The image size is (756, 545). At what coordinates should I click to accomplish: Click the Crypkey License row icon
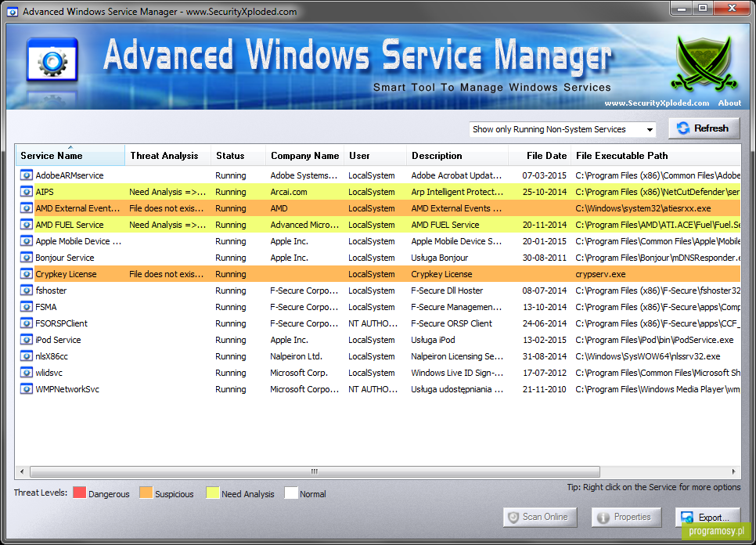point(26,273)
